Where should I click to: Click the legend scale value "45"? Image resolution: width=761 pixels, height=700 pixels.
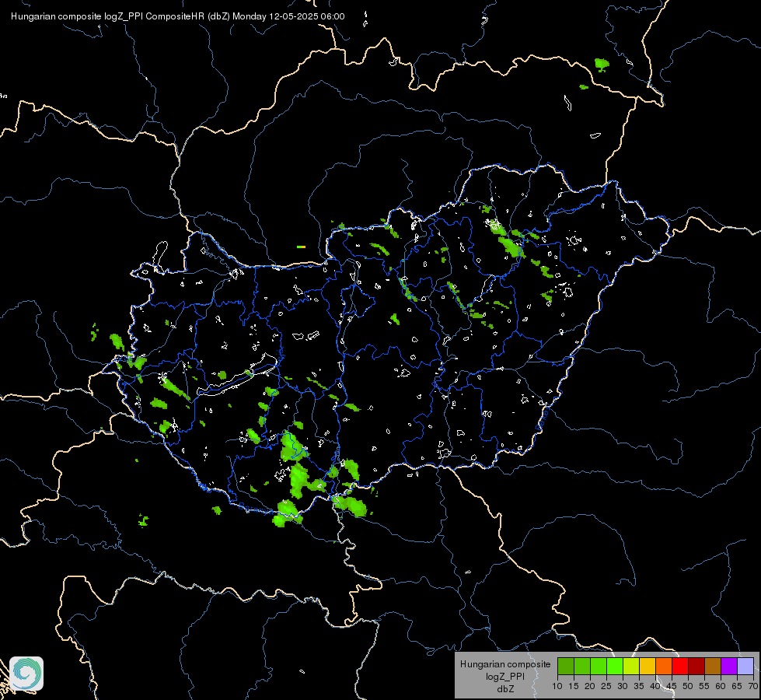coord(672,687)
